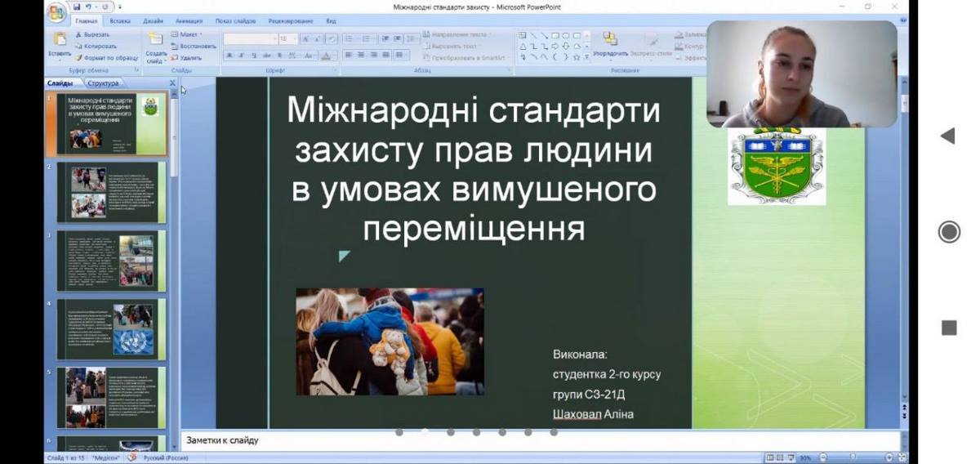Click the Save icon in the quick access toolbar
Screen dimensions: 980x464
coord(77,7)
